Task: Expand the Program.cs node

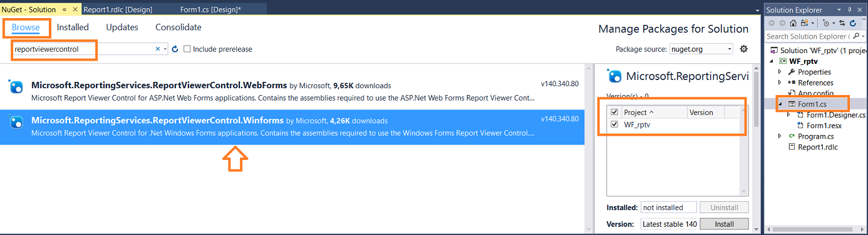Action: click(780, 136)
